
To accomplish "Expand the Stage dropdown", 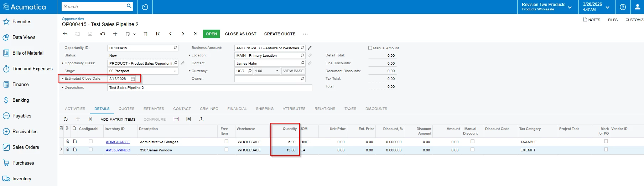I will tap(175, 71).
